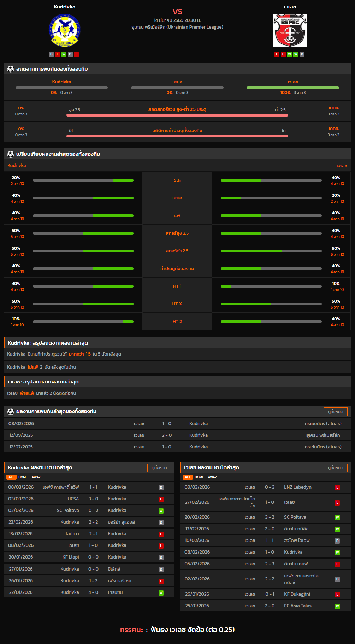This screenshot has width=355, height=644.
Task: Click soccer ball icon beside head-to-head stats header
Action: click(x=11, y=69)
